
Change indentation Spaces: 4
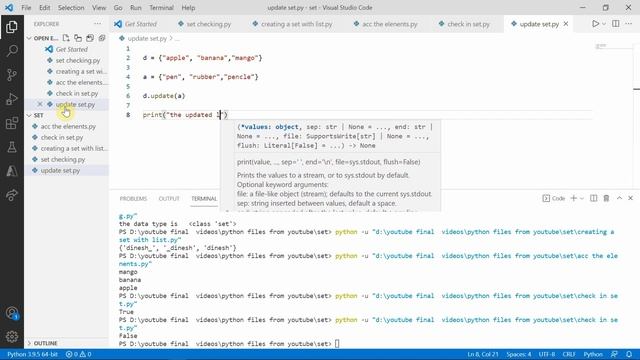pyautogui.click(x=519, y=354)
